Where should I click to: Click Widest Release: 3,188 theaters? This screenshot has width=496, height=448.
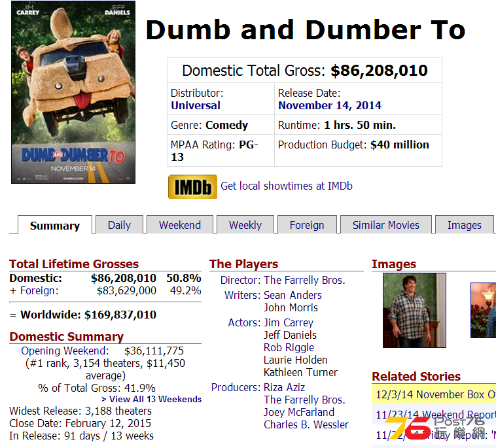pos(80,411)
